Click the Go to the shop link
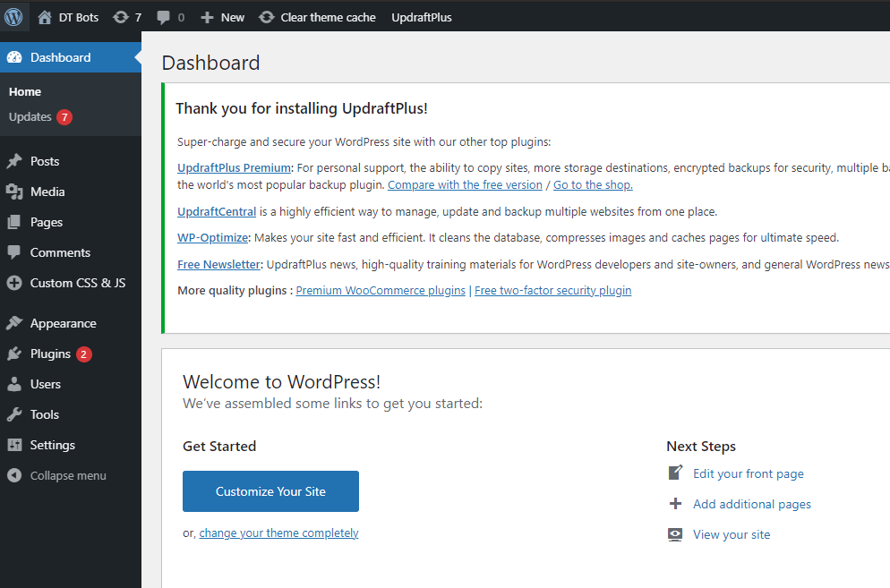Viewport: 890px width, 588px height. point(593,185)
